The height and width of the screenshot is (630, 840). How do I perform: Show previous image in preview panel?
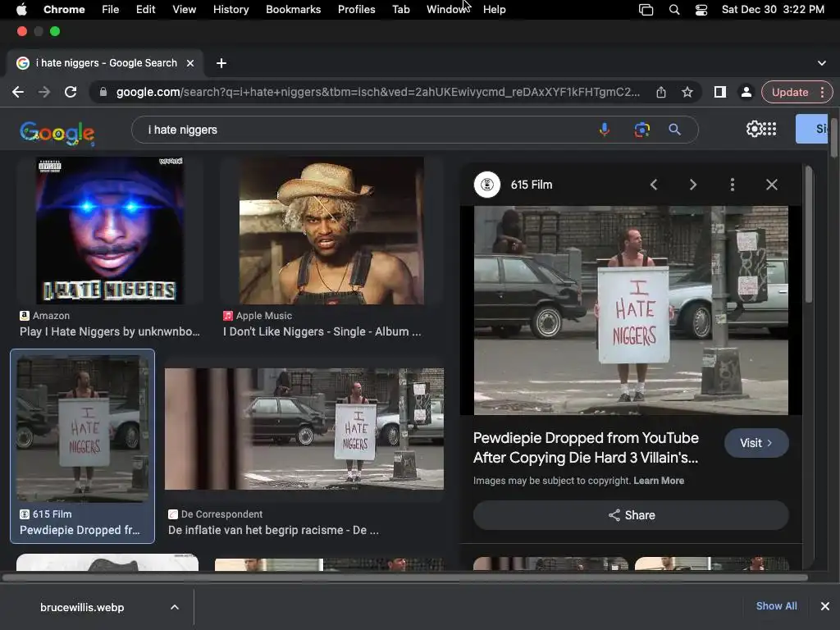click(x=654, y=185)
